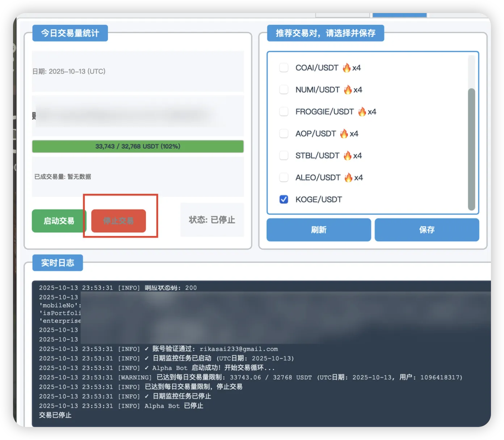Click the flame icon beside AOP/USDT
Screen dimensions: 504x440
[x=344, y=134]
